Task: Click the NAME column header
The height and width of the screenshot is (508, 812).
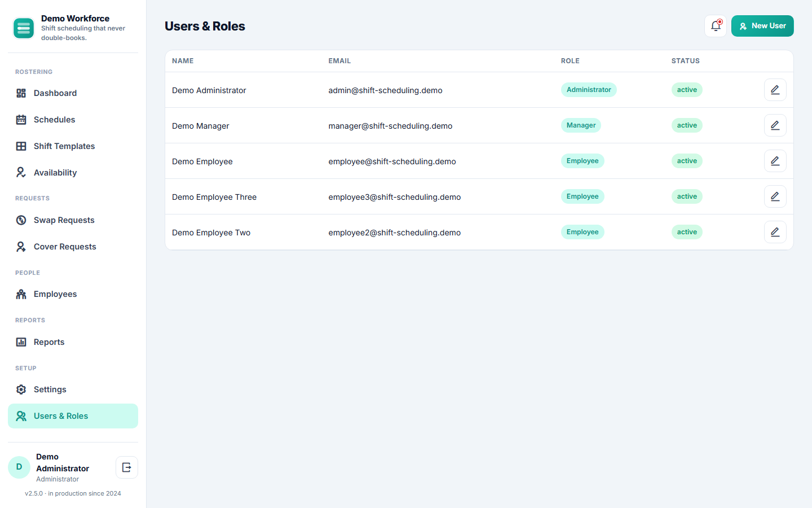Action: tap(183, 61)
